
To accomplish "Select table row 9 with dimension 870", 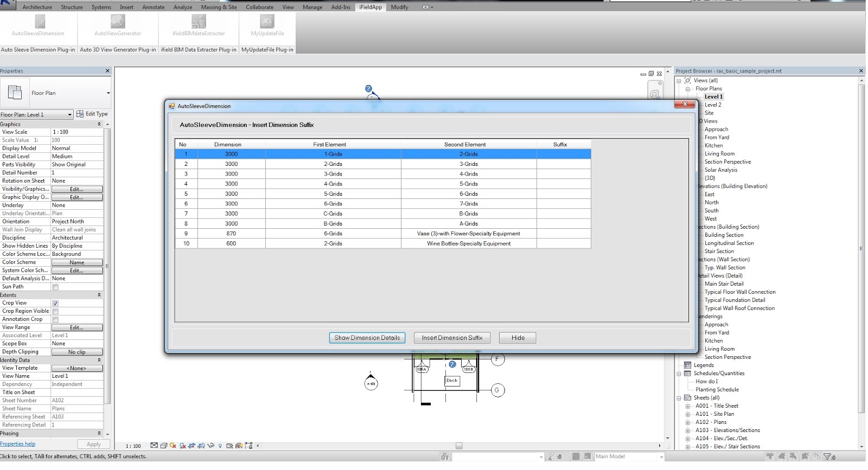I will coord(383,234).
